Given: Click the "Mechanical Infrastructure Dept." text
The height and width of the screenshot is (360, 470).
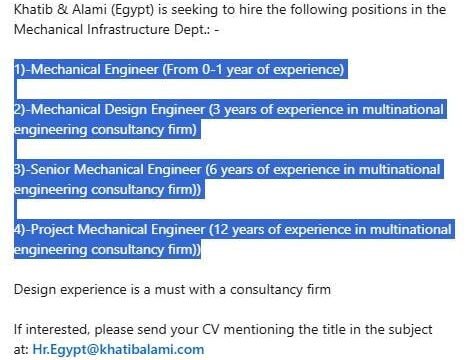Looking at the screenshot, I should coord(112,29).
